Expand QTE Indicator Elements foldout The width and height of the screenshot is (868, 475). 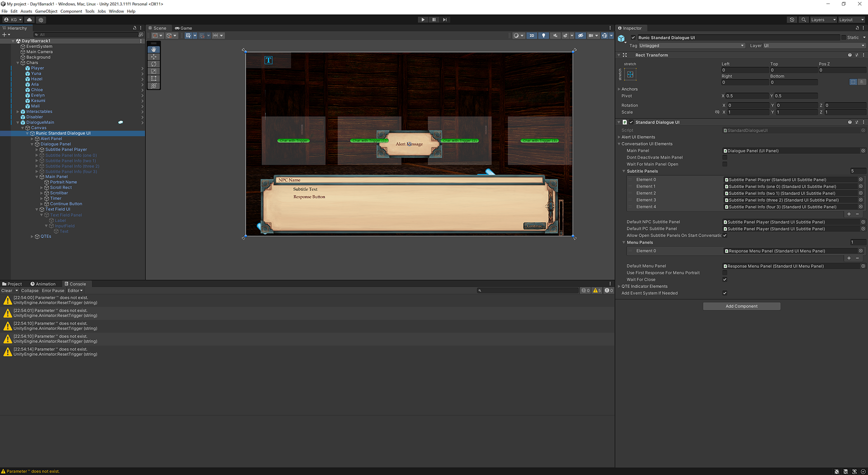point(619,286)
